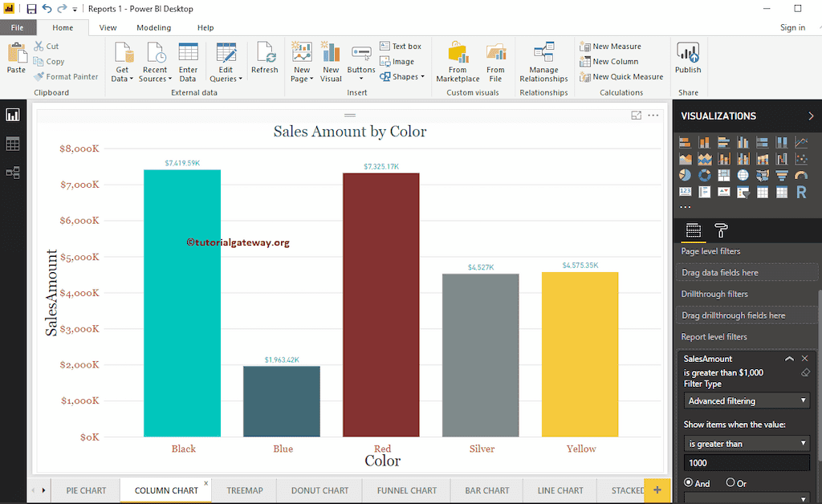
Task: Open the 'is greater than' condition dropdown
Action: [747, 444]
